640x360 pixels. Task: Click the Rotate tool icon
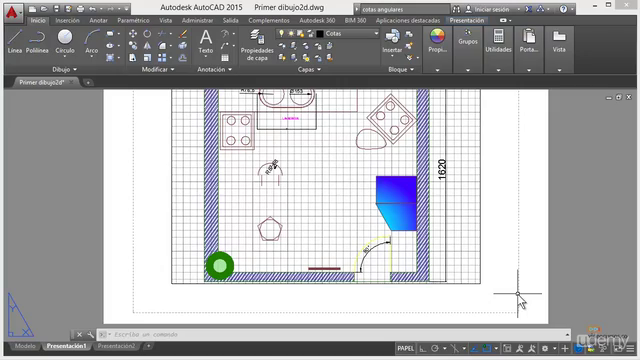(147, 33)
